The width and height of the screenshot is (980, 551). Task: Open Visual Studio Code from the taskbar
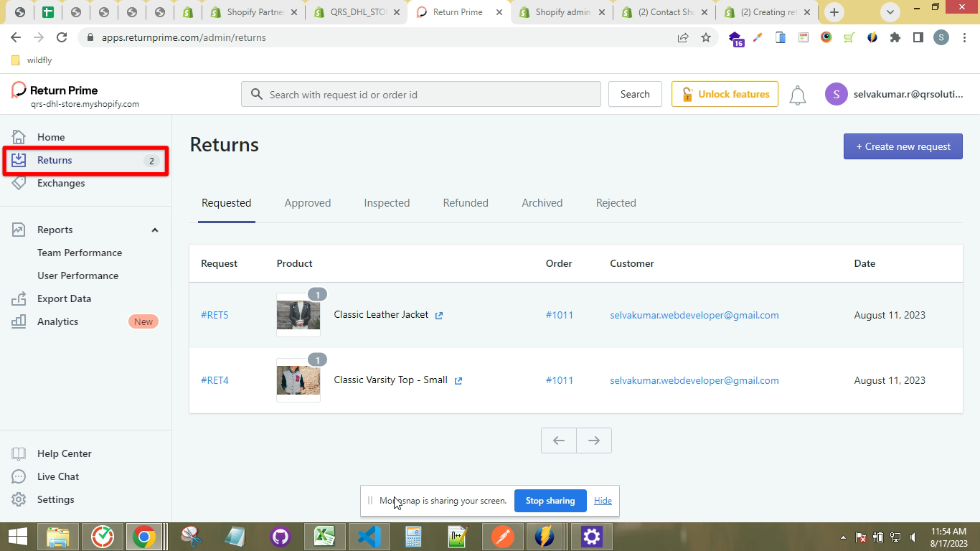368,536
